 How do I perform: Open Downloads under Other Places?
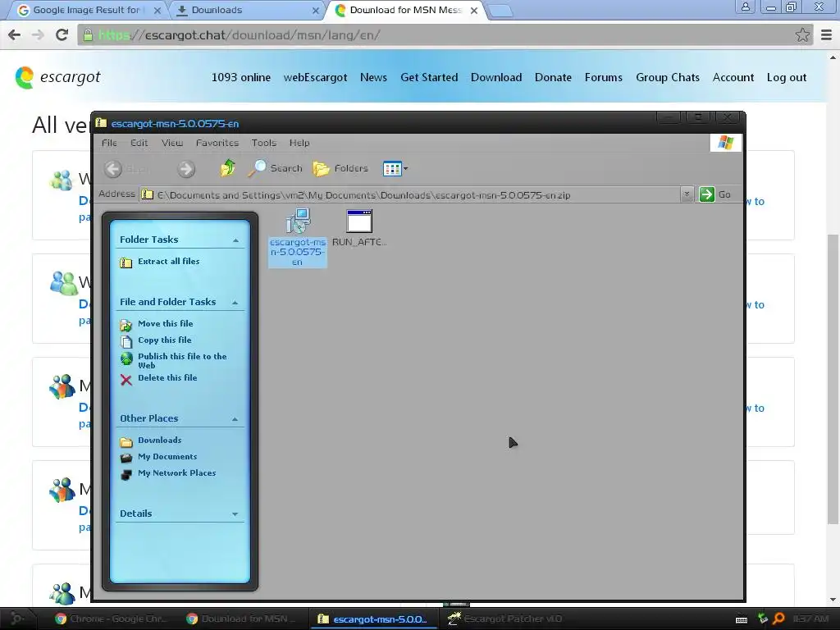coord(159,441)
